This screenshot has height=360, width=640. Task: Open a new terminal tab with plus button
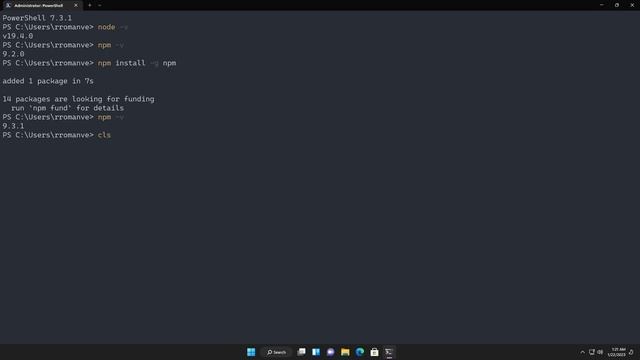tap(90, 5)
